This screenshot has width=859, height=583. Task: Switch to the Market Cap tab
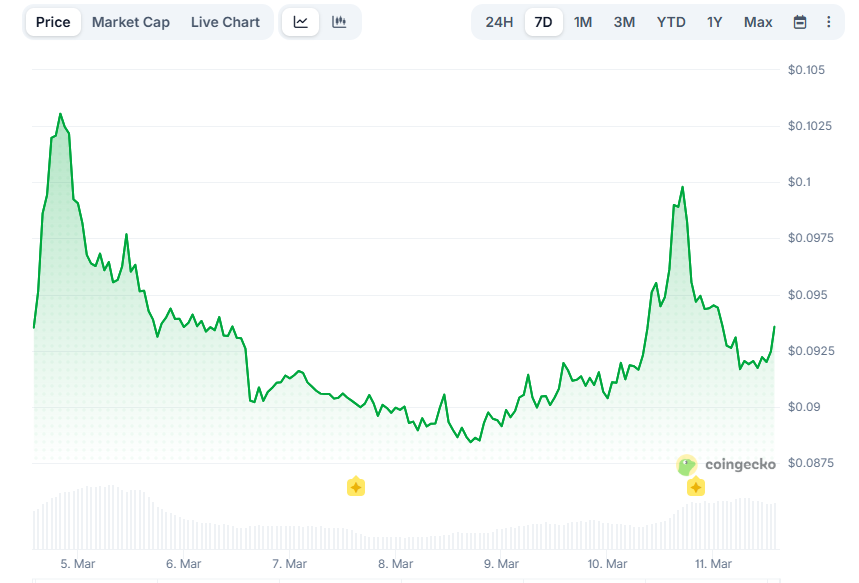tap(130, 21)
